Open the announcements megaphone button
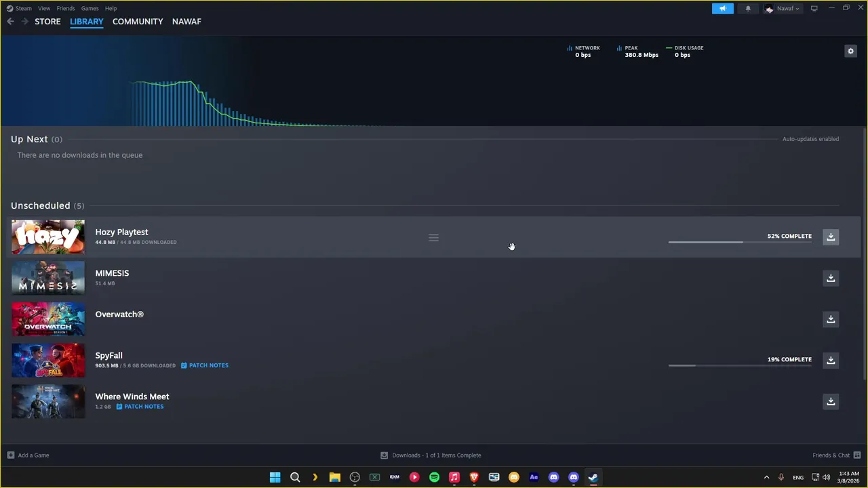868x488 pixels. pos(722,8)
